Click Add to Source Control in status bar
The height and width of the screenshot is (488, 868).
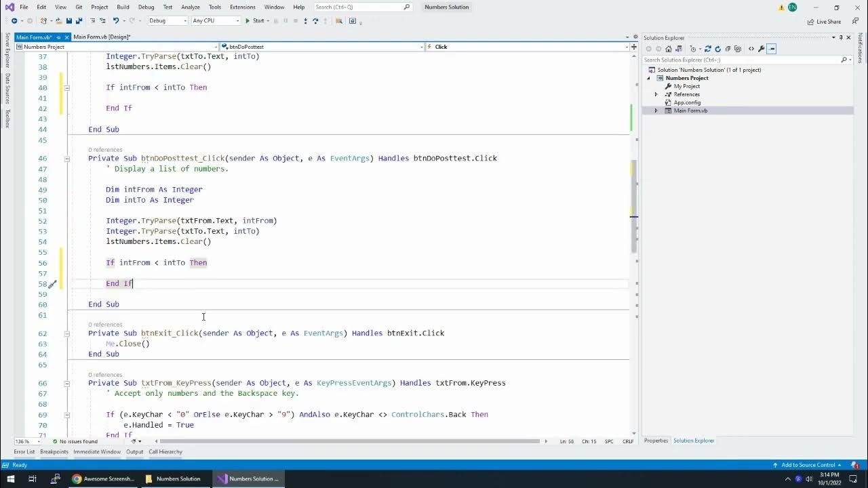(808, 465)
